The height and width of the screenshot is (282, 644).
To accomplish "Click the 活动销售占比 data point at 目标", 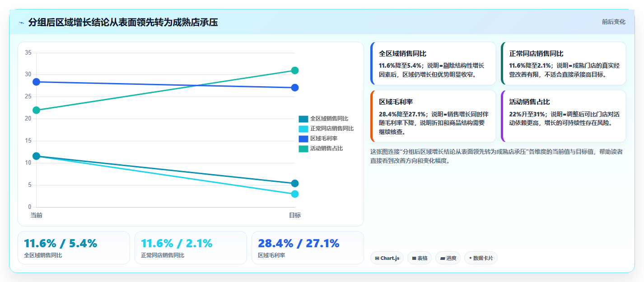I will pos(295,70).
